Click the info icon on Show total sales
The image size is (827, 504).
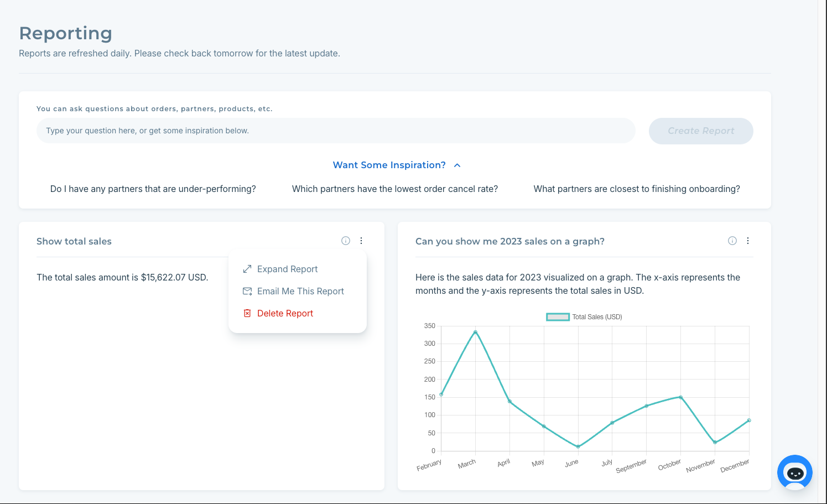346,241
